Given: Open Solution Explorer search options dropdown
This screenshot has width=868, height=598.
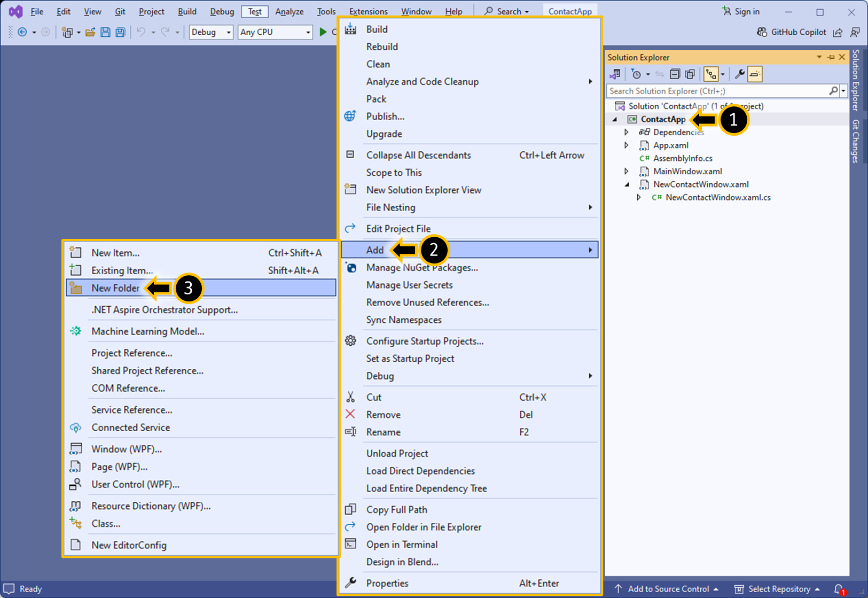Looking at the screenshot, I should click(844, 91).
